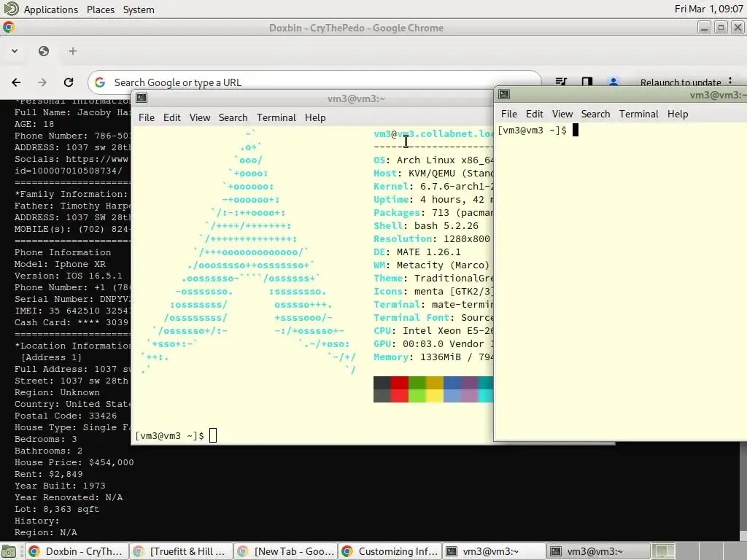Open Terminal menu in neofetch terminal

pos(276,117)
